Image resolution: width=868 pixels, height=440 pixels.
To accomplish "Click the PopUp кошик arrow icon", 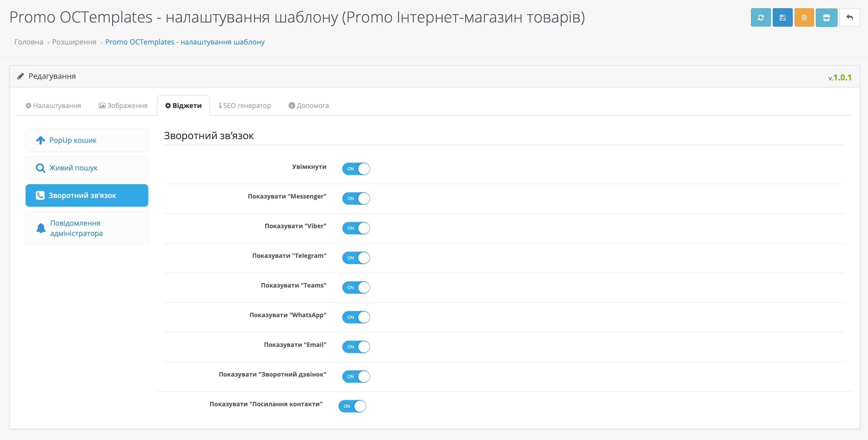I will pyautogui.click(x=40, y=140).
